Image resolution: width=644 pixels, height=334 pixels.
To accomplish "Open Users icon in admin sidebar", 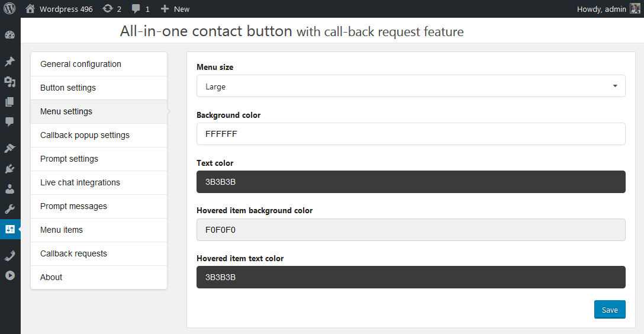I will coord(9,189).
